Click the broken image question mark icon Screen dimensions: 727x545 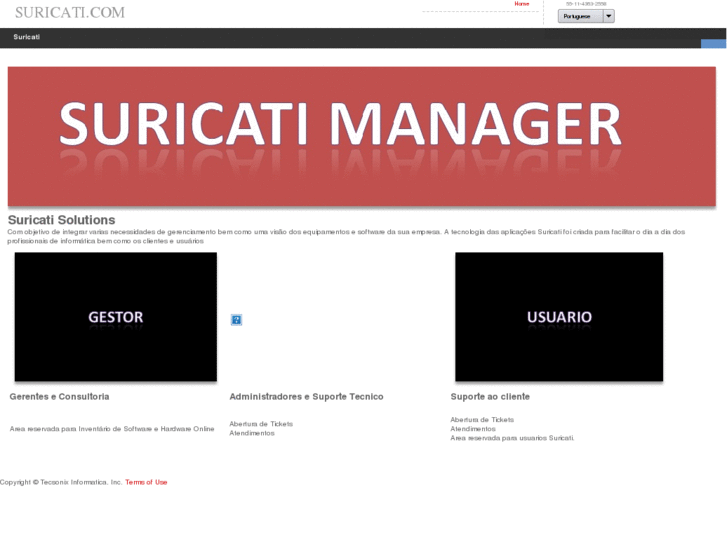coord(236,320)
